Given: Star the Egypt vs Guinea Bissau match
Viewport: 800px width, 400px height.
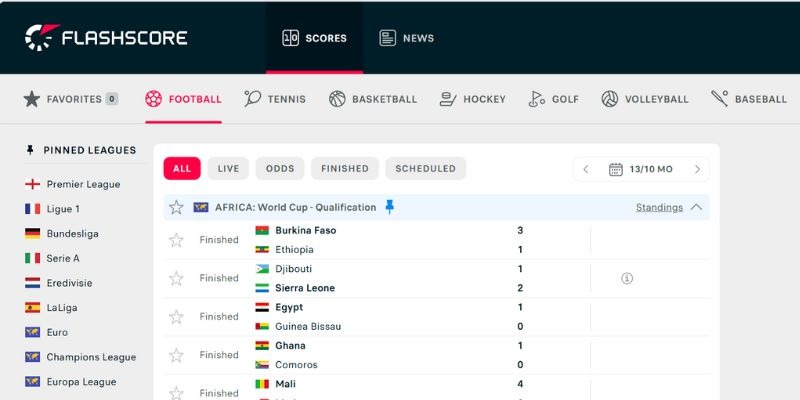Looking at the screenshot, I should tap(177, 317).
